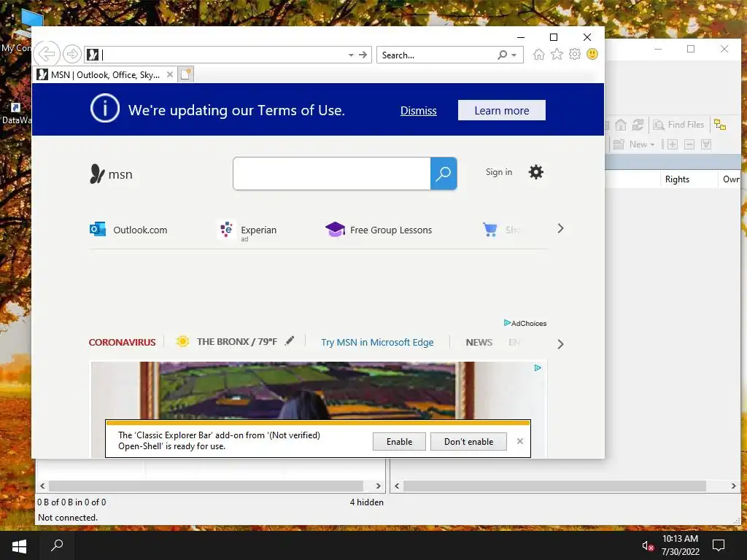This screenshot has height=560, width=747.
Task: Show more sections with the nav chevron
Action: 560,344
